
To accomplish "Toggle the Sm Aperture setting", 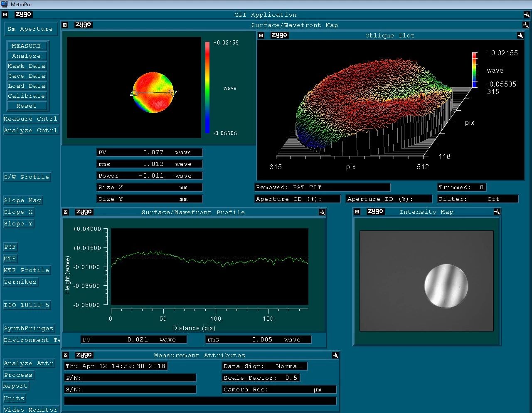I will (x=30, y=29).
